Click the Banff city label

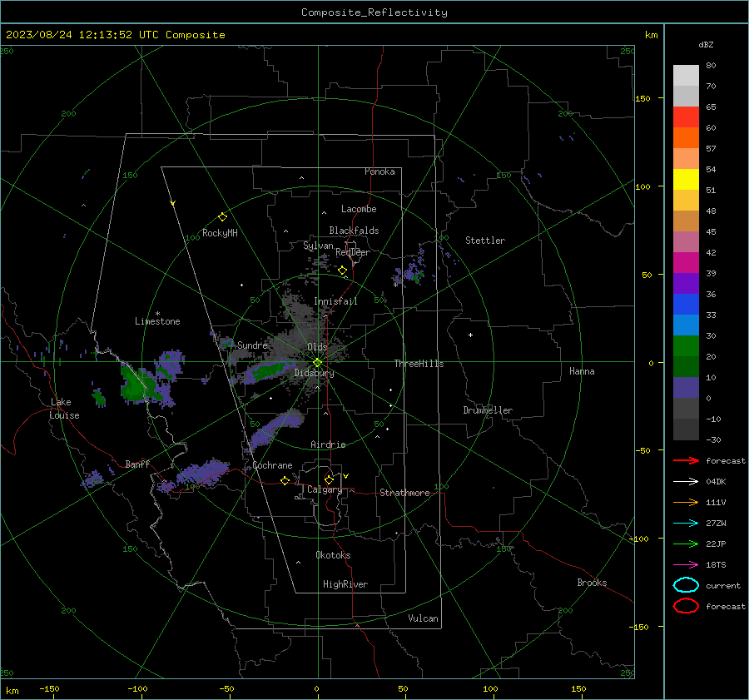[x=137, y=464]
